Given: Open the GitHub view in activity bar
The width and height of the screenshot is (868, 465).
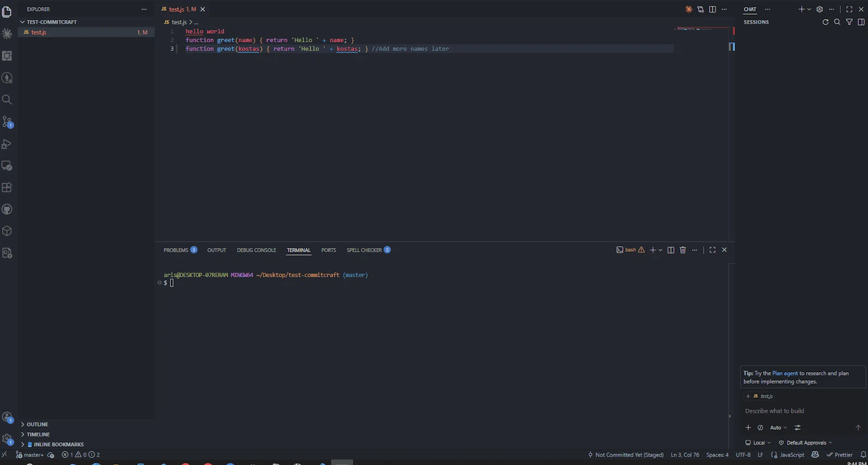Looking at the screenshot, I should 7,209.
